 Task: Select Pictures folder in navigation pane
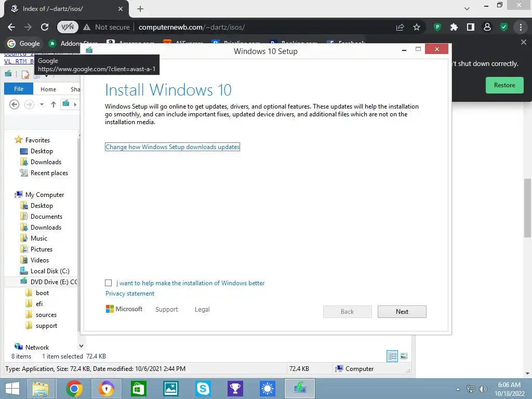tap(37, 249)
